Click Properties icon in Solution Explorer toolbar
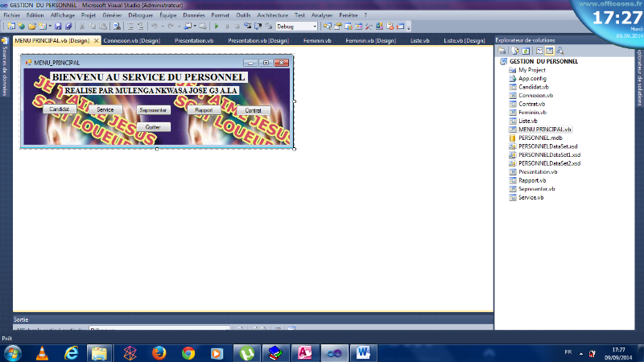The height and width of the screenshot is (362, 644). coord(502,51)
